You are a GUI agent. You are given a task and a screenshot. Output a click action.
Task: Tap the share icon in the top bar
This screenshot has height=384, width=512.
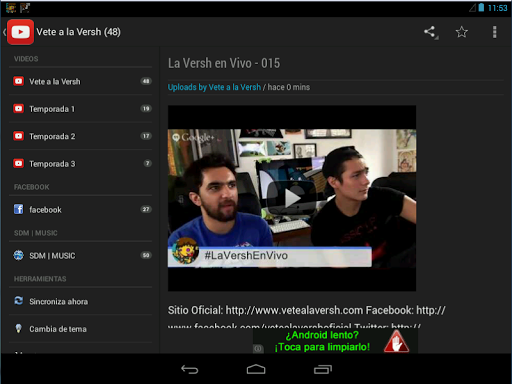[x=430, y=32]
